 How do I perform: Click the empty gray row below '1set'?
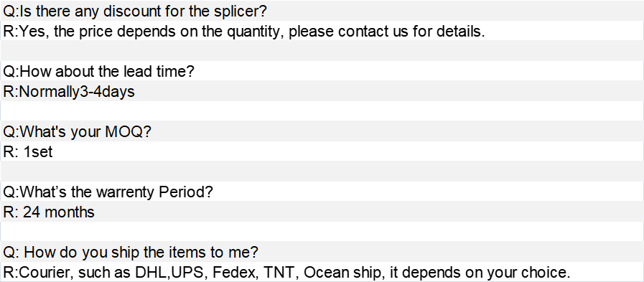[x=322, y=171]
